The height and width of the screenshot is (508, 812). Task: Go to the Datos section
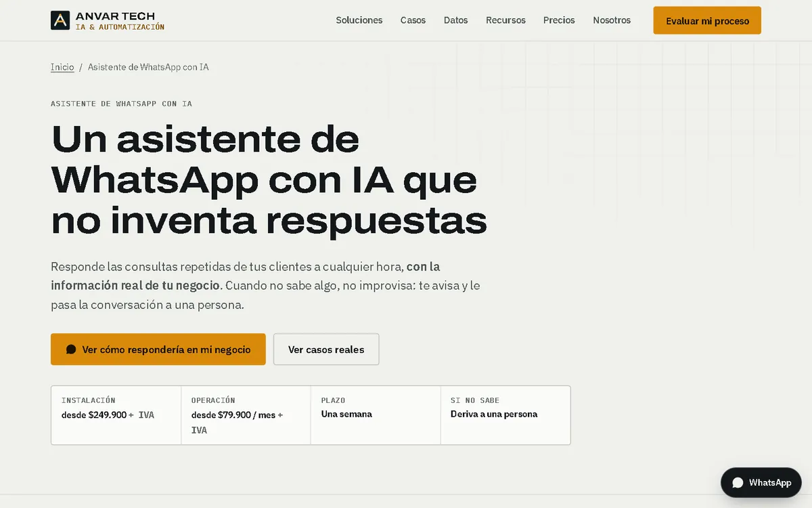(455, 20)
